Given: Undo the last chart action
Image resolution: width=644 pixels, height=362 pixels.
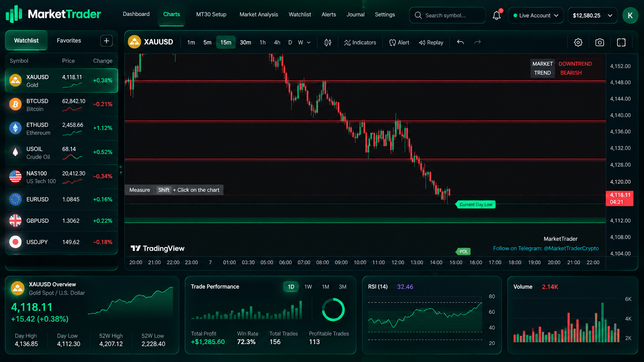Looking at the screenshot, I should (x=460, y=42).
